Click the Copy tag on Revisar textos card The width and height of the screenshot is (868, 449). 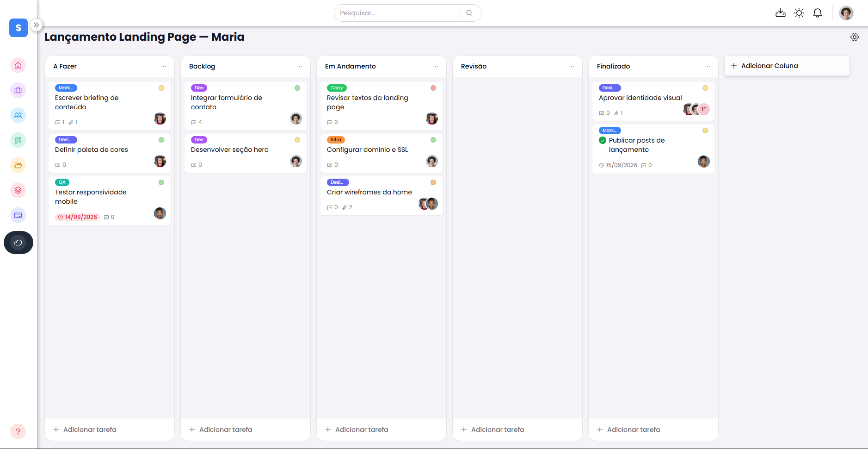(x=337, y=88)
